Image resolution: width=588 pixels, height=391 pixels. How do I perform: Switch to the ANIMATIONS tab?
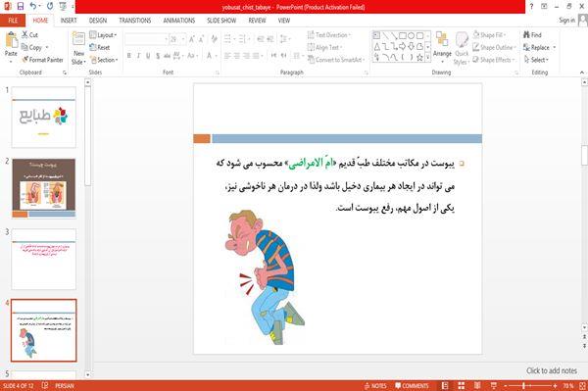pyautogui.click(x=179, y=21)
